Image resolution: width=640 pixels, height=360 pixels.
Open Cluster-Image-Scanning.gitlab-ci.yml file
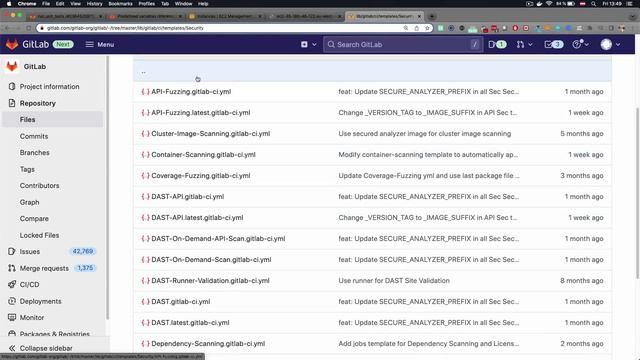[x=211, y=134]
